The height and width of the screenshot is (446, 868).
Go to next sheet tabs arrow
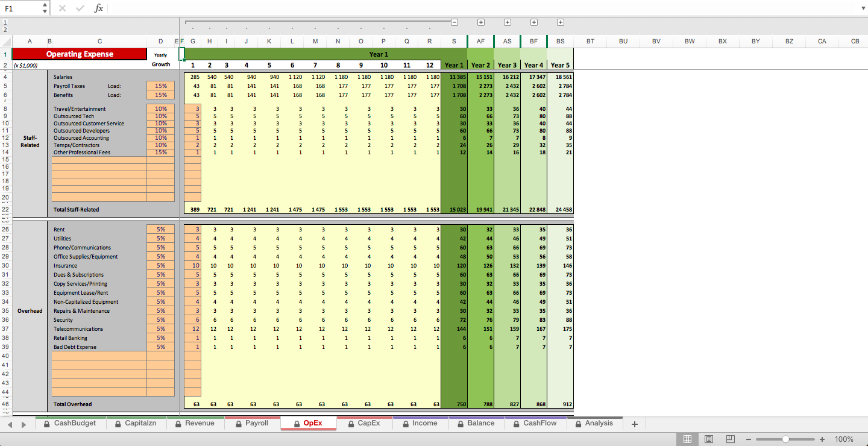click(24, 424)
